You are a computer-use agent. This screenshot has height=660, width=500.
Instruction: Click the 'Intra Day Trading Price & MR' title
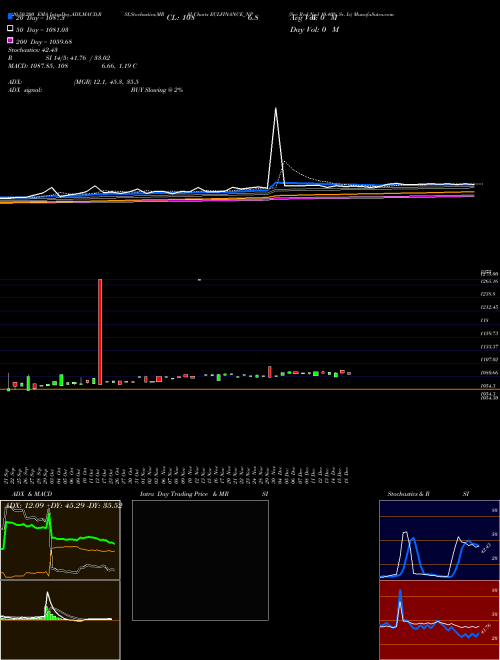tap(184, 494)
